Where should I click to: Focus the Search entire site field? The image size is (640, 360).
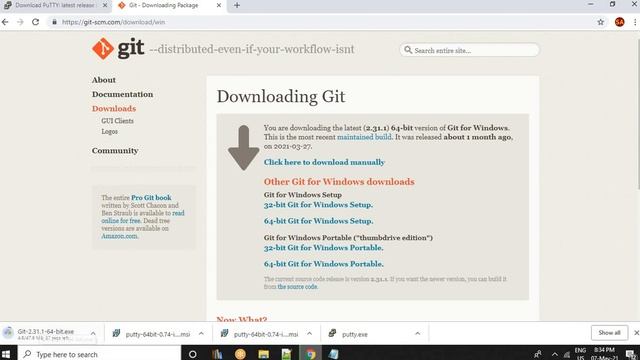click(x=469, y=50)
